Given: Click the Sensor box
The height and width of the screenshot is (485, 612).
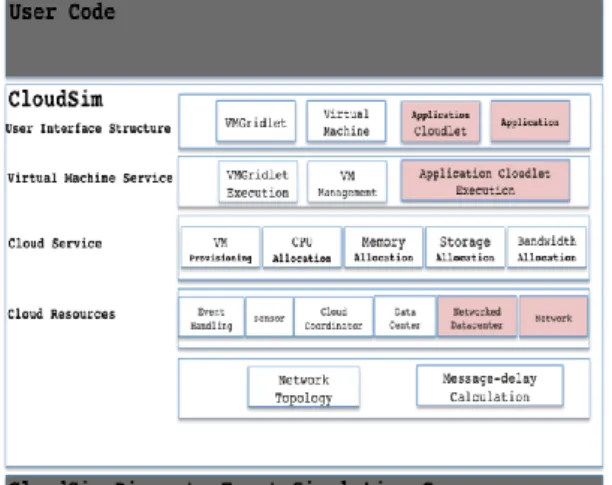Looking at the screenshot, I should point(269,317).
